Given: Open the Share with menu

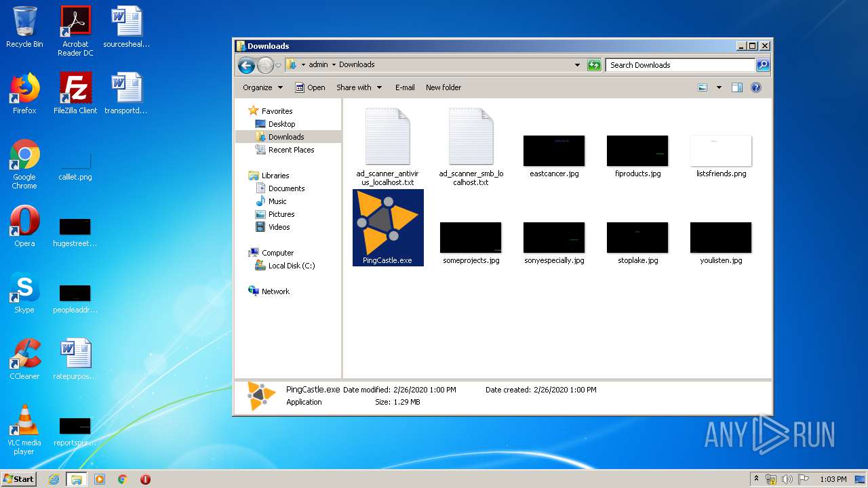Looking at the screenshot, I should [359, 87].
